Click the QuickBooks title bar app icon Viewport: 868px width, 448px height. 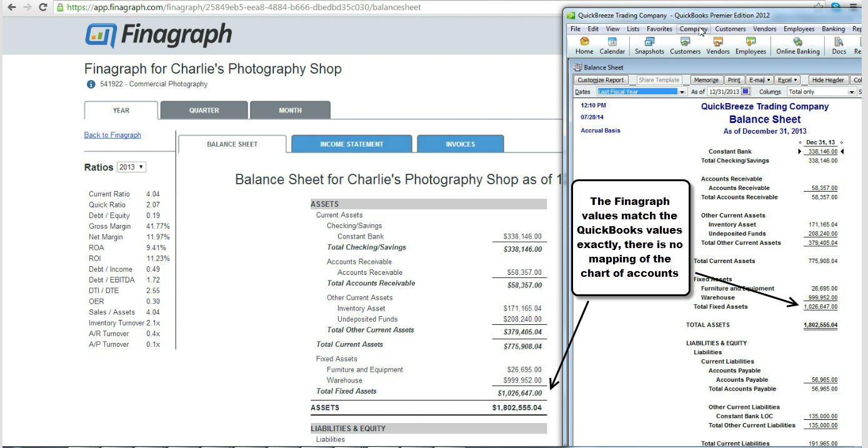571,15
